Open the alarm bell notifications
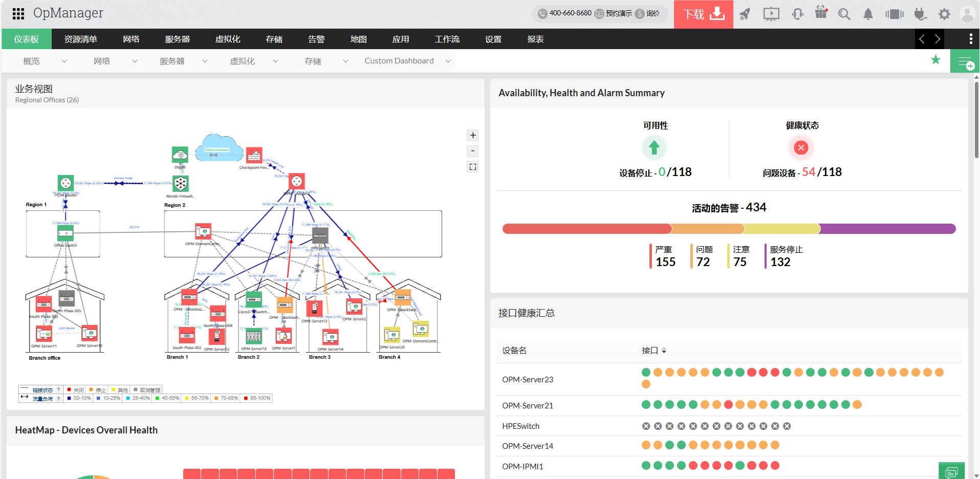Viewport: 980px width, 479px height. click(868, 14)
